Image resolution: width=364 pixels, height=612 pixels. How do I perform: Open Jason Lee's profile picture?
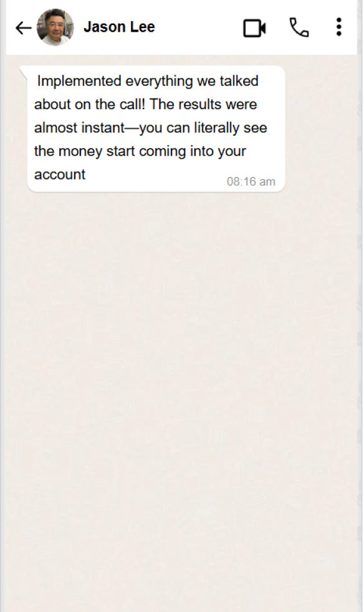55,27
